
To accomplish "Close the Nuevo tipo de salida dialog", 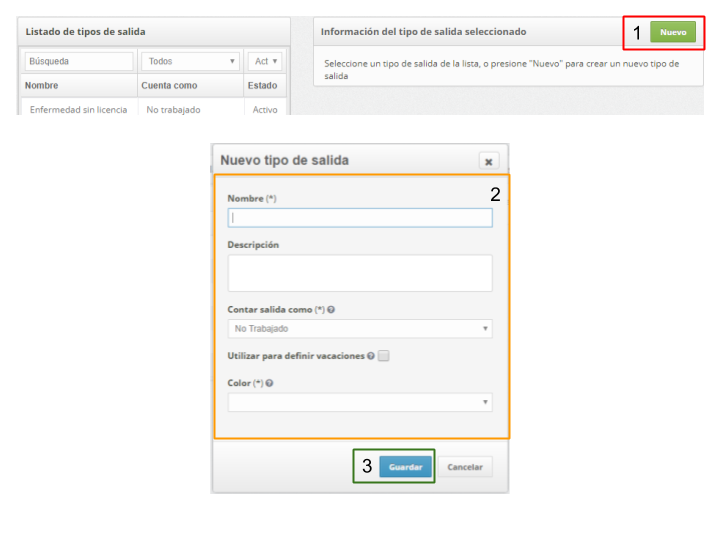I will pos(489,162).
